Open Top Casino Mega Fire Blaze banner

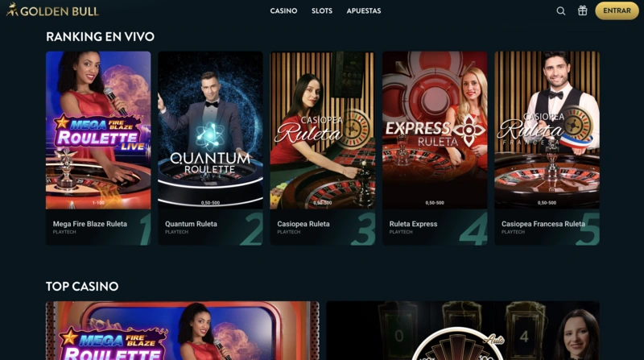coord(183,331)
